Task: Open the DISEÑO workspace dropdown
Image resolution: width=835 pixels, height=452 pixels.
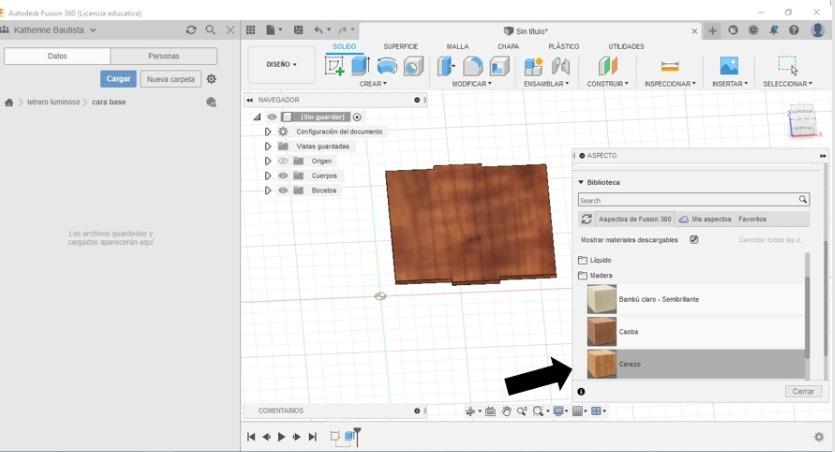Action: [281, 64]
